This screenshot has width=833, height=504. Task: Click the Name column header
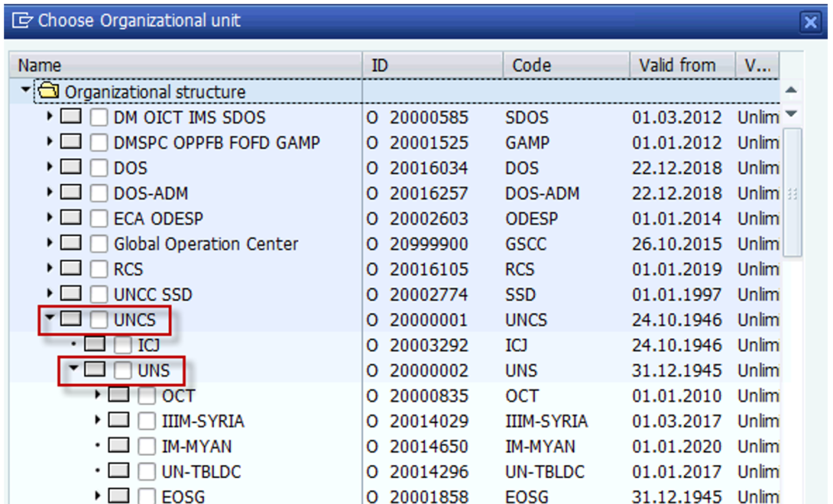pos(186,65)
